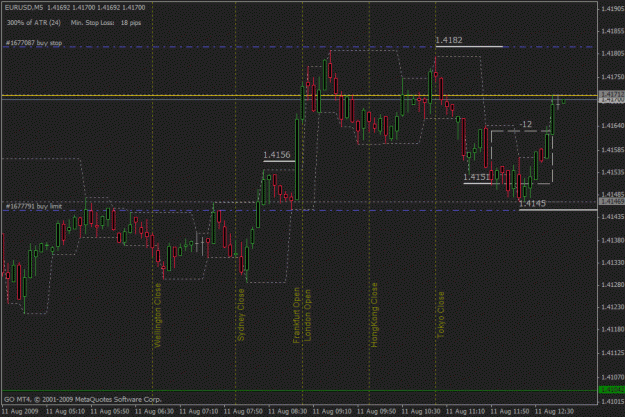Select the 'London Open' session marker label
The height and width of the screenshot is (417, 625).
point(308,315)
